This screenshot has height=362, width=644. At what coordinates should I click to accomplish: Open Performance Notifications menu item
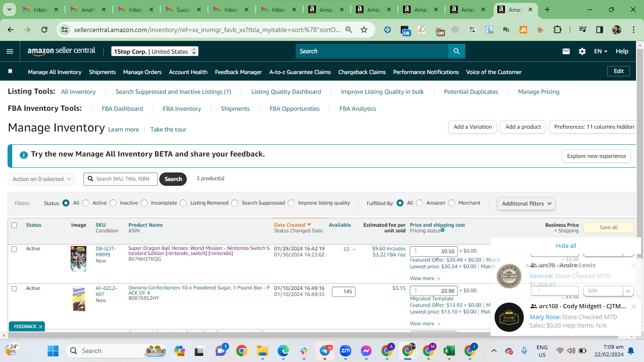tap(426, 72)
